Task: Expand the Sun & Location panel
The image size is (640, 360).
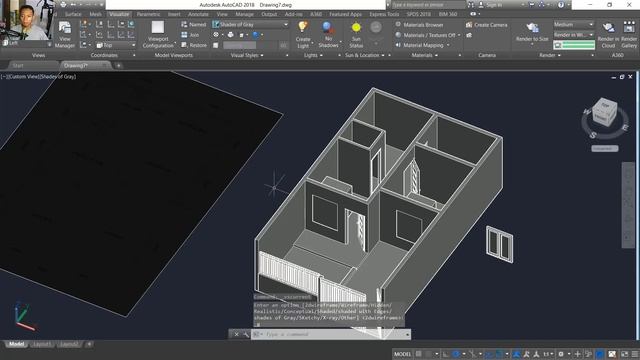Action: (x=365, y=55)
